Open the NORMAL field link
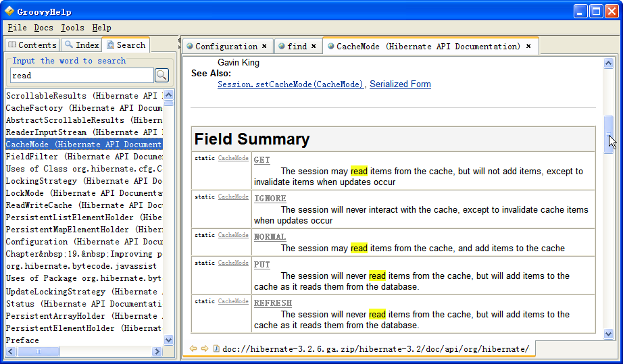The height and width of the screenshot is (364, 623). (x=270, y=237)
